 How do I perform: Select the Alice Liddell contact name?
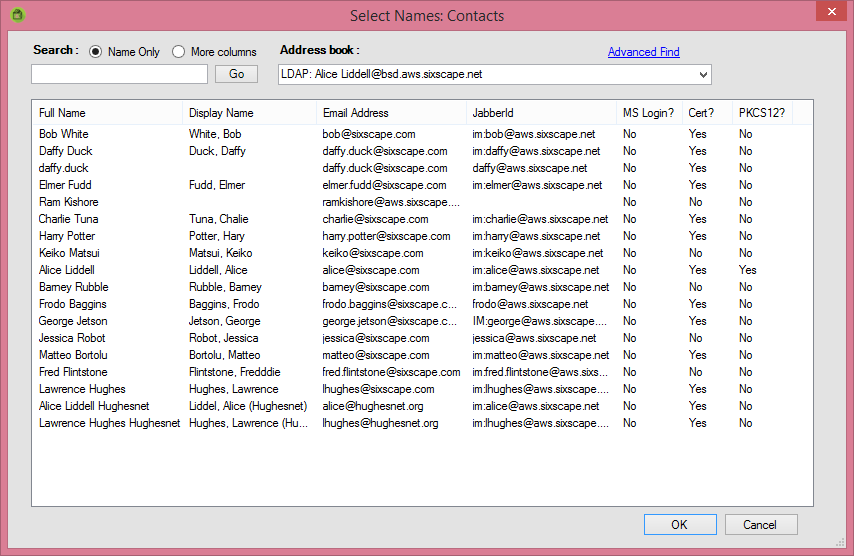(x=66, y=270)
